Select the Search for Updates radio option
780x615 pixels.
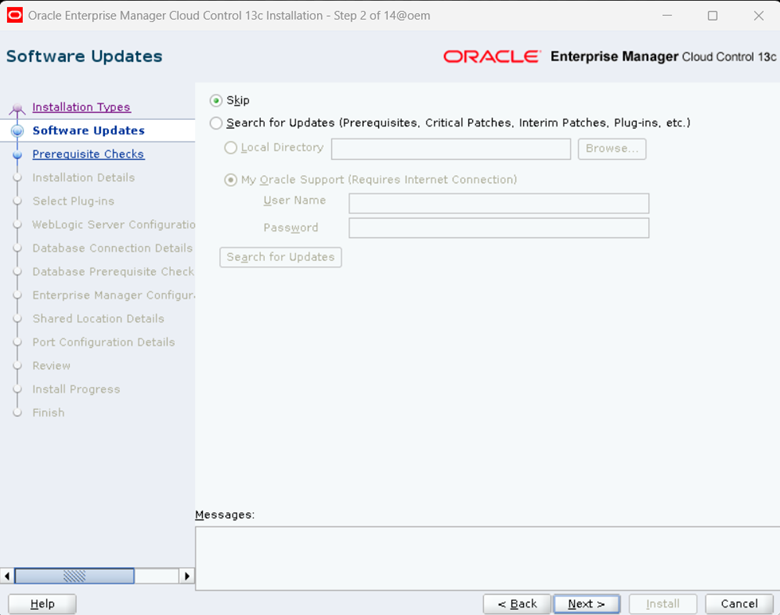click(x=216, y=123)
